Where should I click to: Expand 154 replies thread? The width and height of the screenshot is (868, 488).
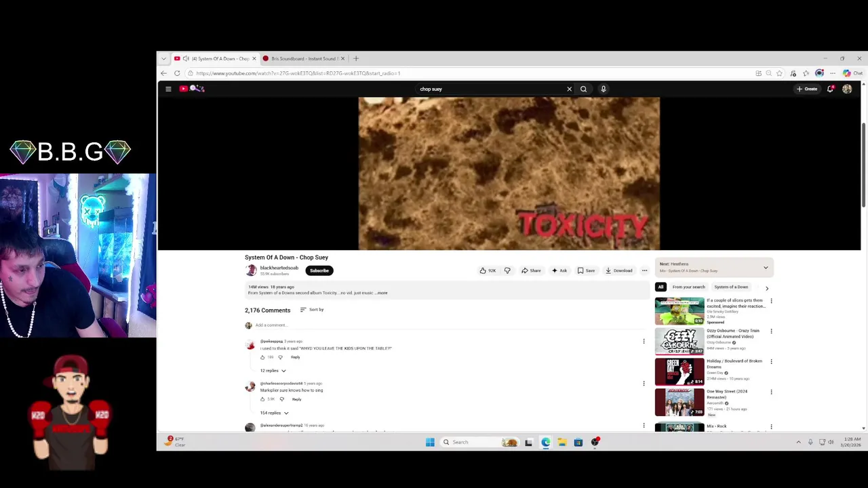coord(275,413)
